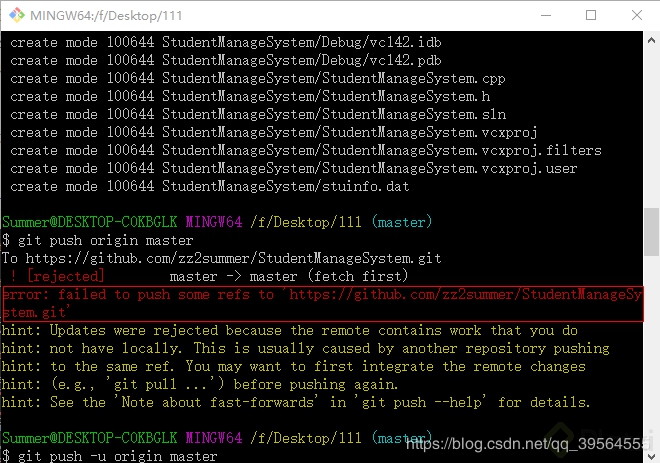Close the MINGW64 terminal window
This screenshot has height=463, width=660.
coord(637,16)
